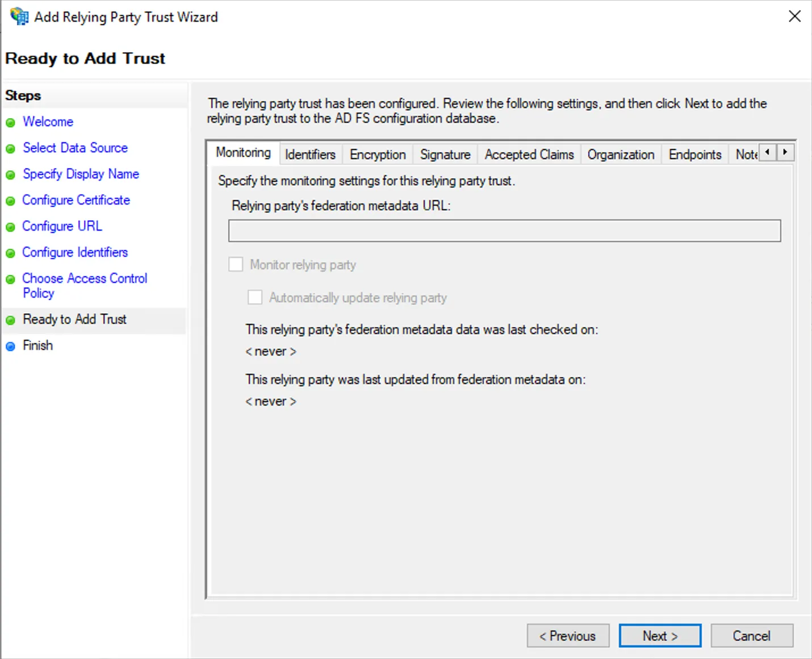Check Automatically update relying party

coord(255,297)
